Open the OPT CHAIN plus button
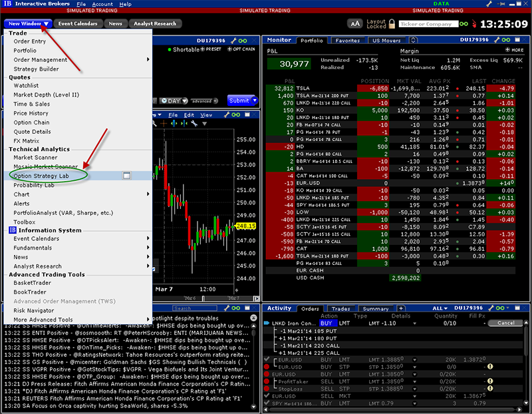The image size is (532, 414). pos(229,49)
